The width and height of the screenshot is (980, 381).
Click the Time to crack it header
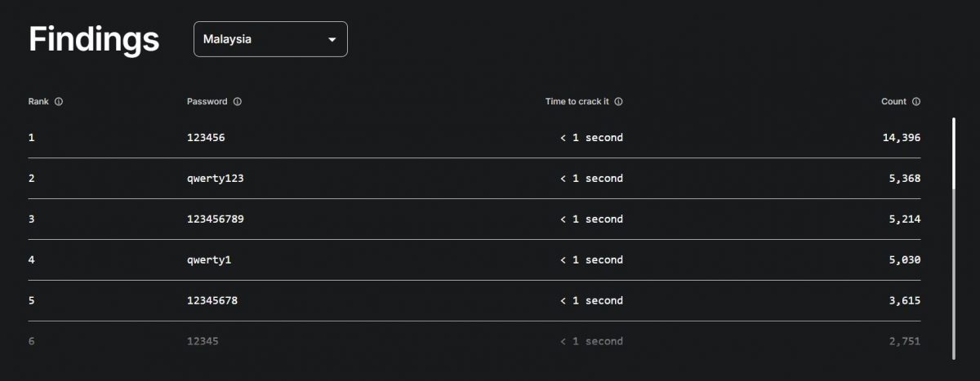click(x=577, y=102)
